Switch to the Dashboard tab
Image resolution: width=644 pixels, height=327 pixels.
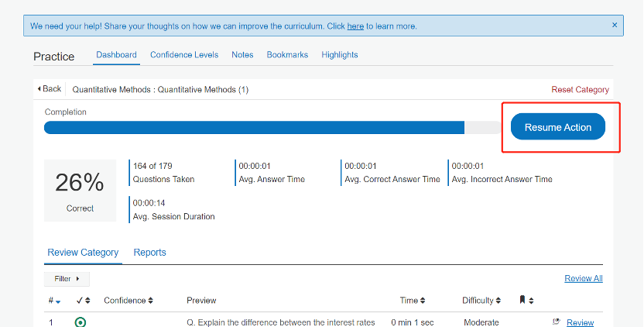coord(116,55)
